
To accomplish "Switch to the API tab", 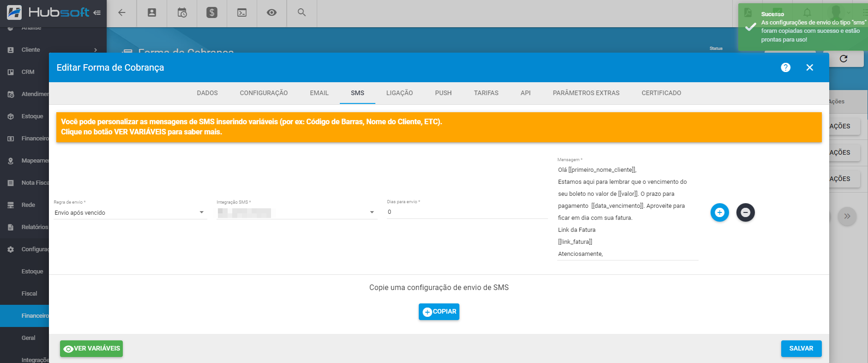I will [525, 93].
